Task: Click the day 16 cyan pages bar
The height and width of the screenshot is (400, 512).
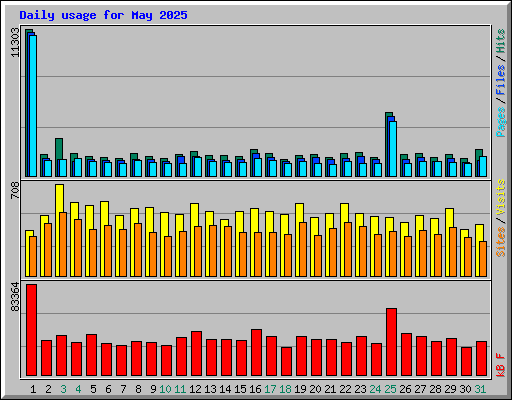Action: [258, 167]
